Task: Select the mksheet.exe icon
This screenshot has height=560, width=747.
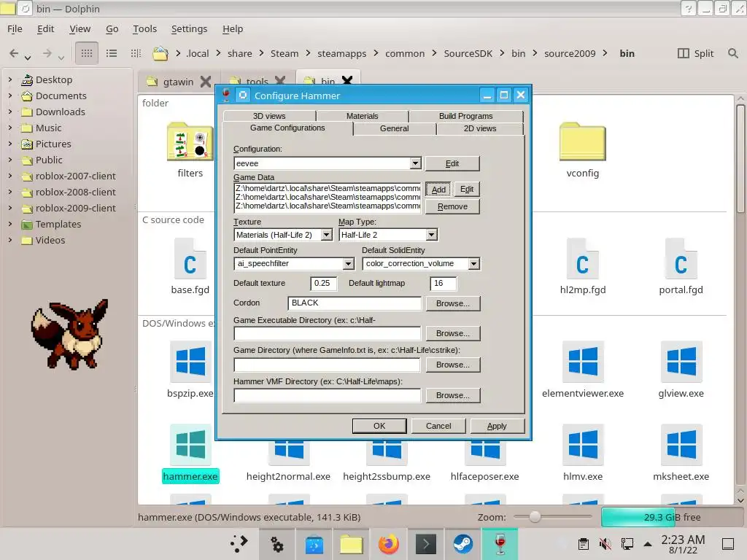Action: coord(681,444)
